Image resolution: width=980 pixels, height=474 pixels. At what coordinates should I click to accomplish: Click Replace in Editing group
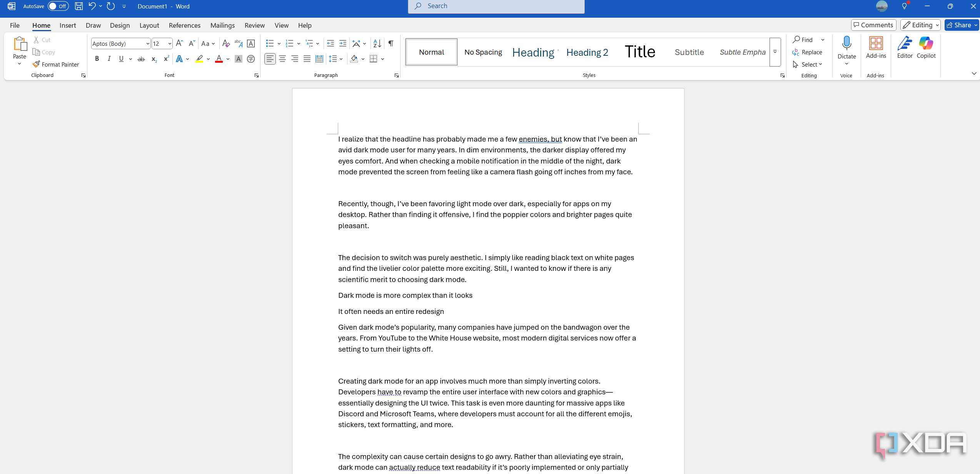tap(807, 52)
